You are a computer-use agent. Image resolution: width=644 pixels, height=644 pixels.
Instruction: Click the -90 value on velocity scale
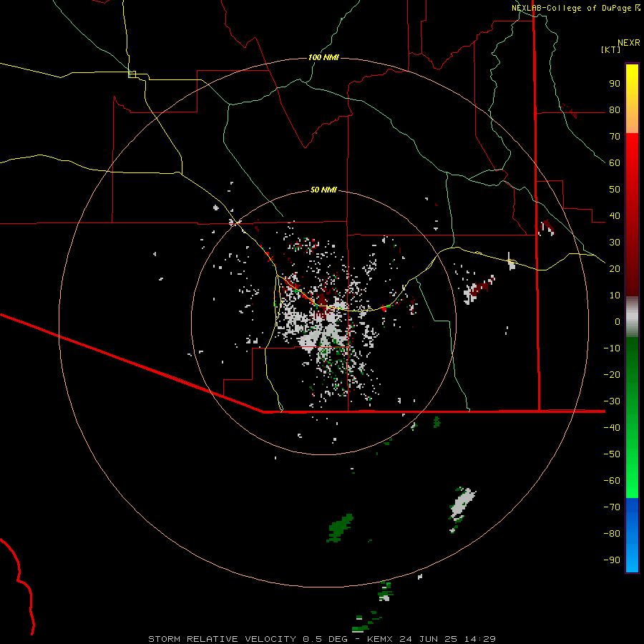coord(612,560)
